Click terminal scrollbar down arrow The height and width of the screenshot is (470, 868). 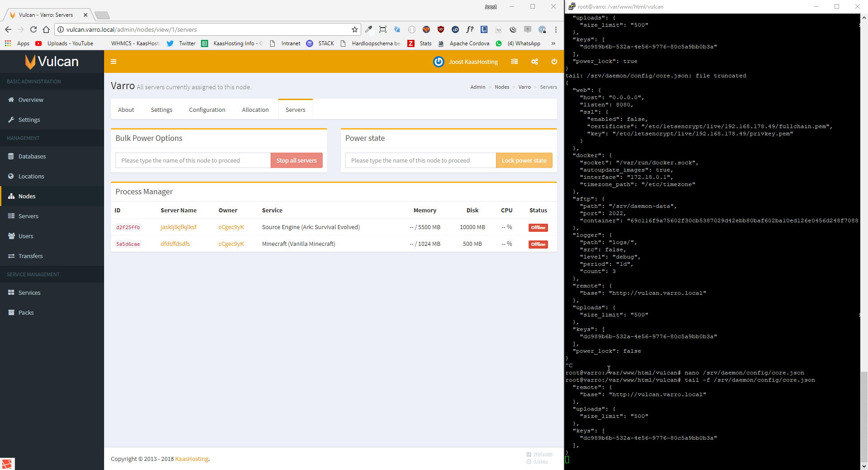pyautogui.click(x=864, y=466)
